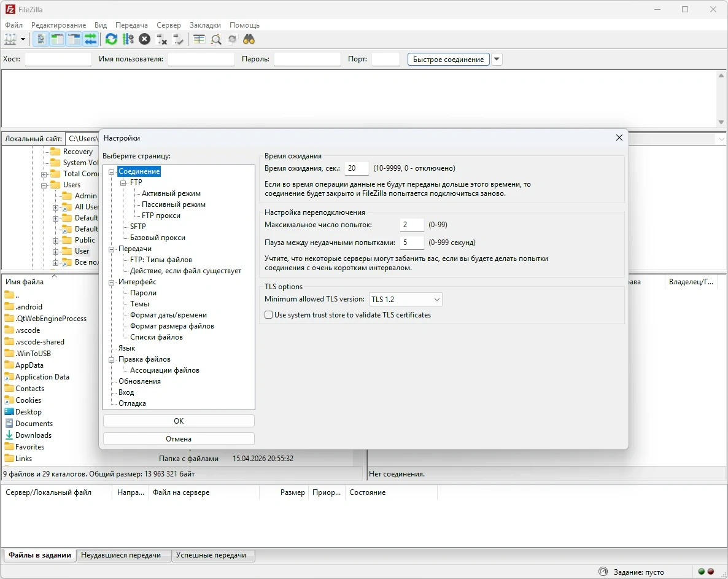This screenshot has height=579, width=728.
Task: Open the Передача menu
Action: pyautogui.click(x=131, y=25)
